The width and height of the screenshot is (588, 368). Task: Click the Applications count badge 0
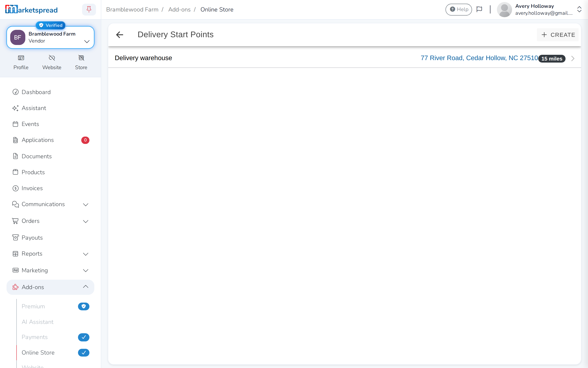(85, 140)
